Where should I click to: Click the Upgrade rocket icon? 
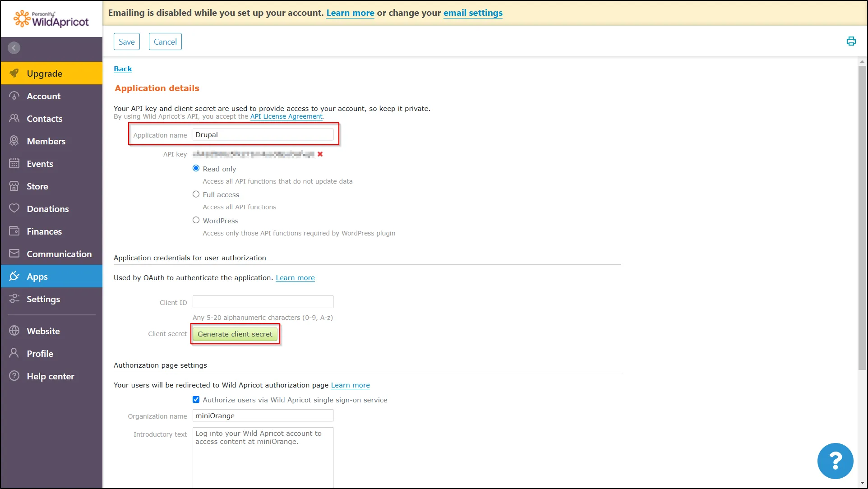(x=14, y=73)
